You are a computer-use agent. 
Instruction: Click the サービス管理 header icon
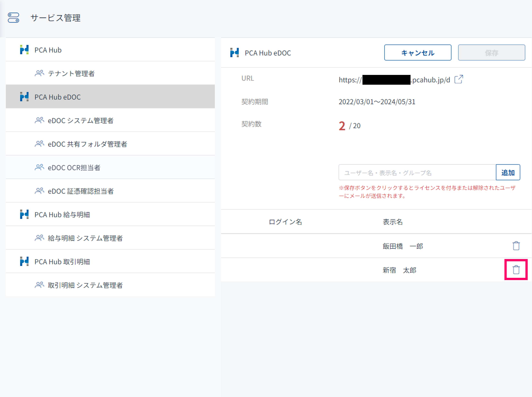point(13,18)
